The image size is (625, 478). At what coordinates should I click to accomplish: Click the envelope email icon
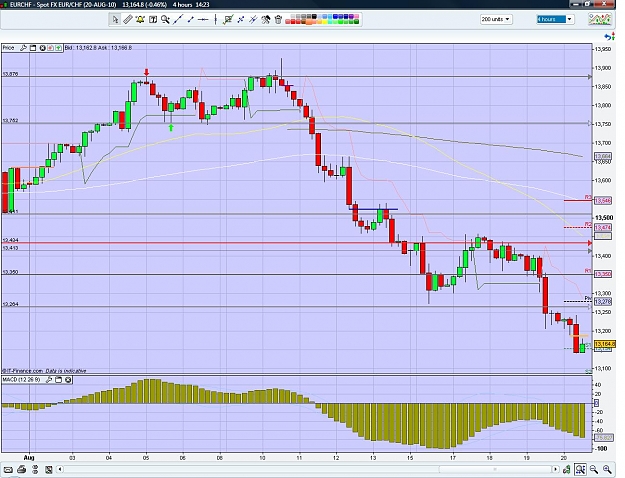pyautogui.click(x=8, y=470)
